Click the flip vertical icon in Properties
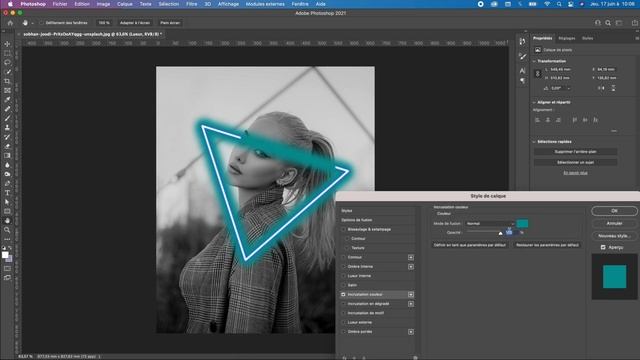This screenshot has height=360, width=640. click(613, 88)
